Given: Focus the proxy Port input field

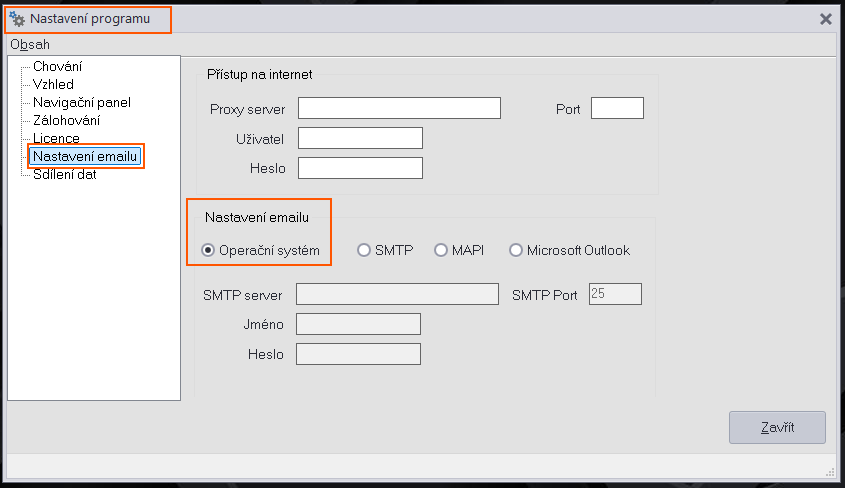Looking at the screenshot, I should click(617, 108).
